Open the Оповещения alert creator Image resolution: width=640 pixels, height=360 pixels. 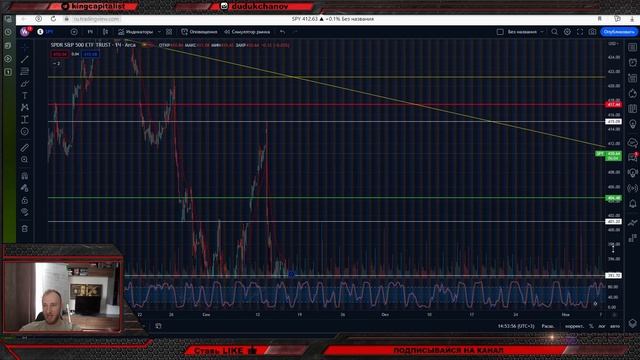point(199,31)
